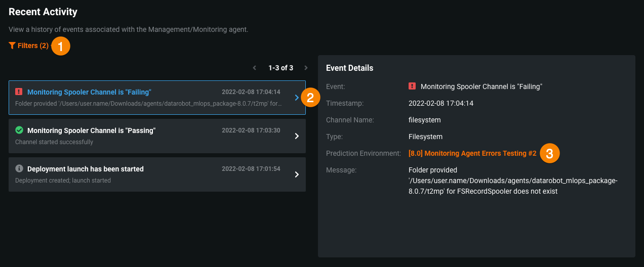
Task: Open the Monitoring Agent Errors Testing #2 link
Action: [x=472, y=153]
